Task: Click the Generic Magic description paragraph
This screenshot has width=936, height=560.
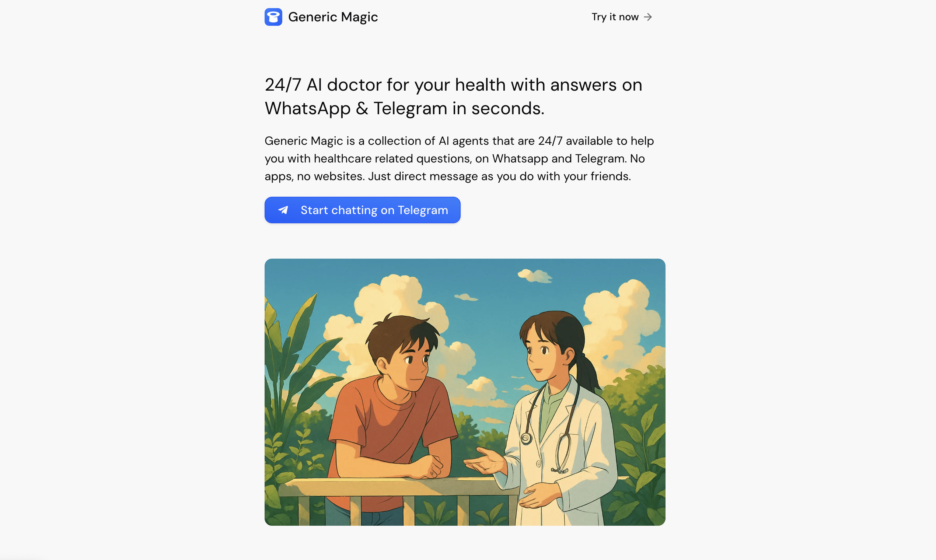Action: click(x=459, y=158)
